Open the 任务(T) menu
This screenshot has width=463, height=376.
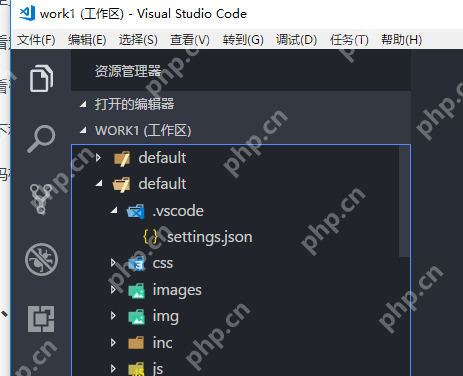pyautogui.click(x=349, y=40)
